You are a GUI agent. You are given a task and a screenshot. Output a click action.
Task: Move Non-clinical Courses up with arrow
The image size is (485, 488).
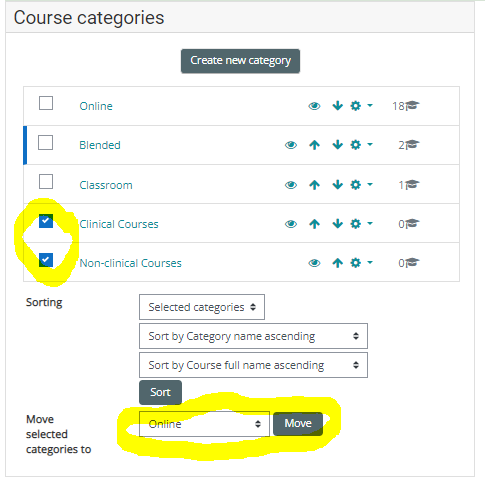coord(338,263)
